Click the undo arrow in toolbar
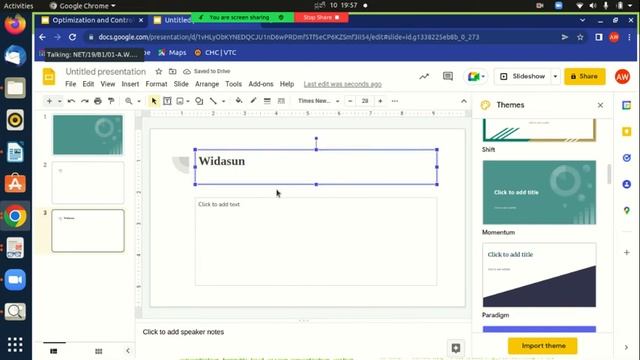 click(71, 101)
